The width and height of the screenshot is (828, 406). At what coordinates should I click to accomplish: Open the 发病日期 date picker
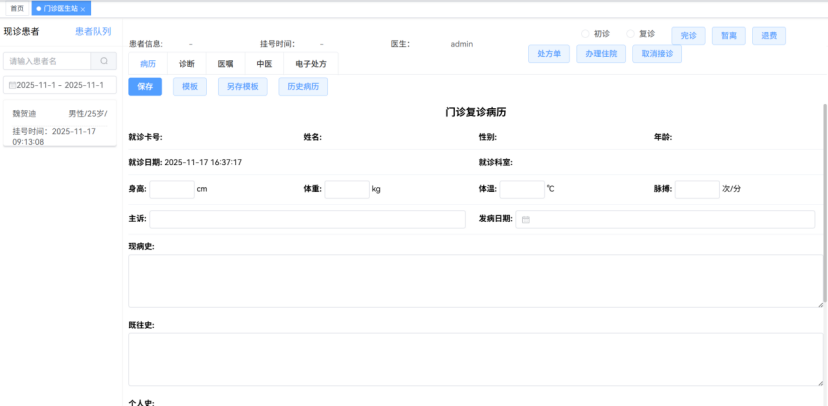(x=665, y=219)
